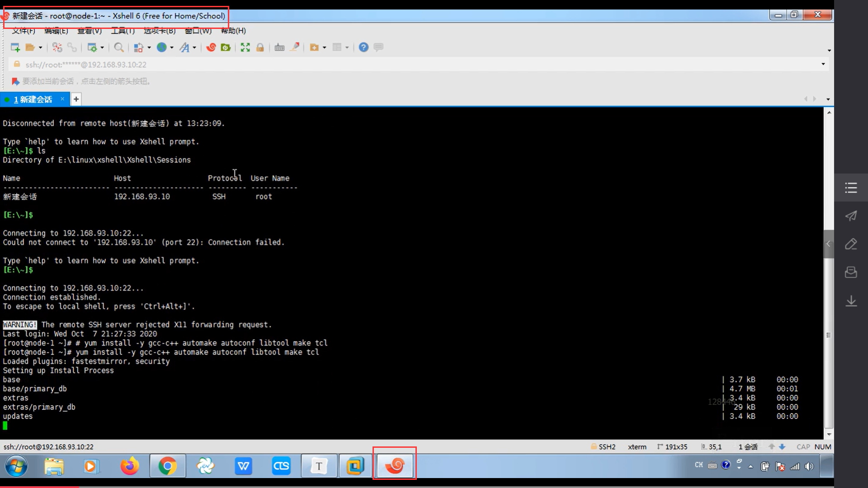Expand the globe encoding dropdown arrow

click(x=172, y=47)
